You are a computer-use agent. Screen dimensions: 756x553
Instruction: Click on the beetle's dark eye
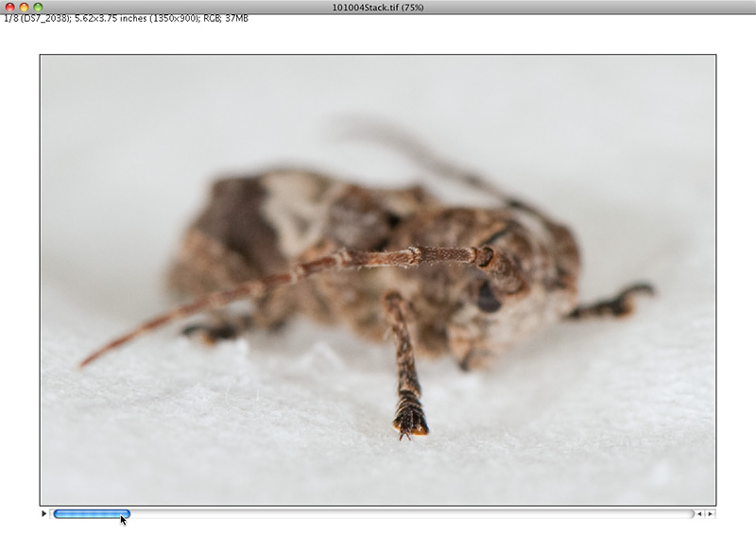pos(489,299)
